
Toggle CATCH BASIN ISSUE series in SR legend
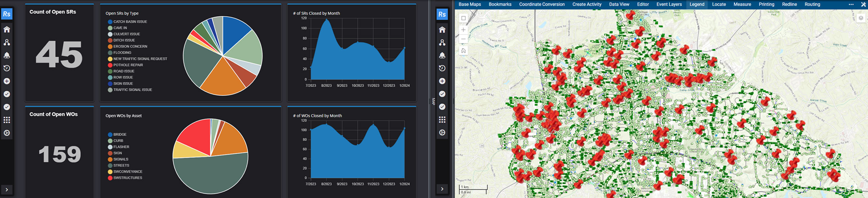click(127, 22)
